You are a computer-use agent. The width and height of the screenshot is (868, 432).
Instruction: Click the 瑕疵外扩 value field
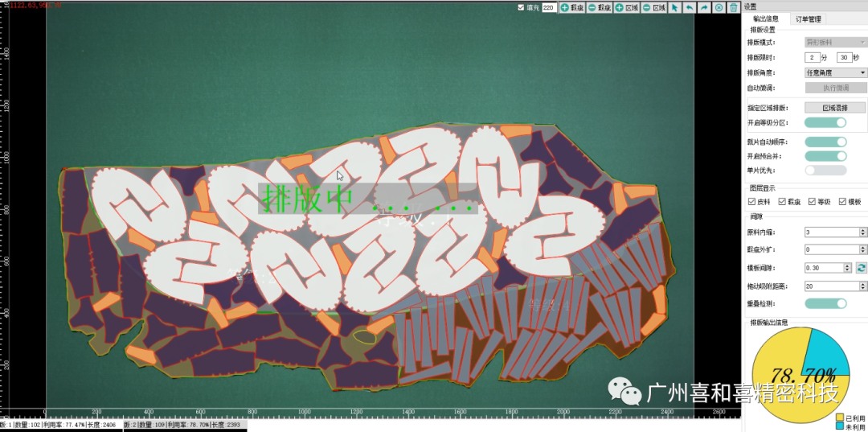point(832,249)
